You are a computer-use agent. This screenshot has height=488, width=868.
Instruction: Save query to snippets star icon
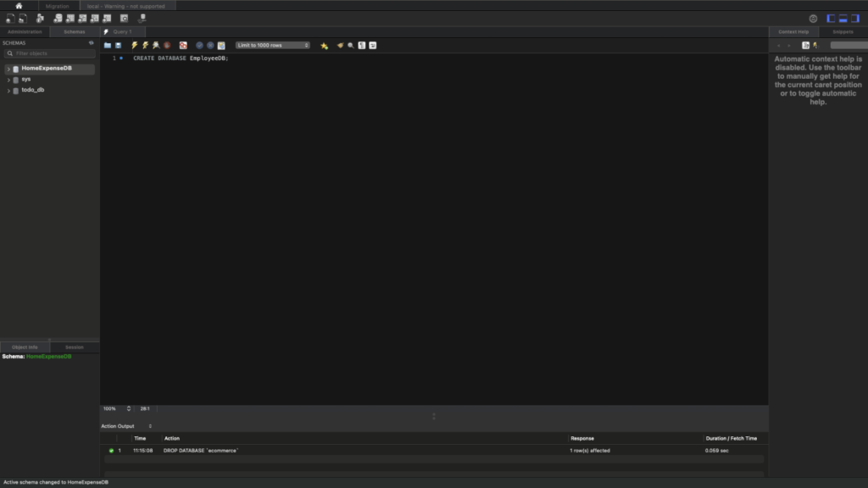(324, 45)
